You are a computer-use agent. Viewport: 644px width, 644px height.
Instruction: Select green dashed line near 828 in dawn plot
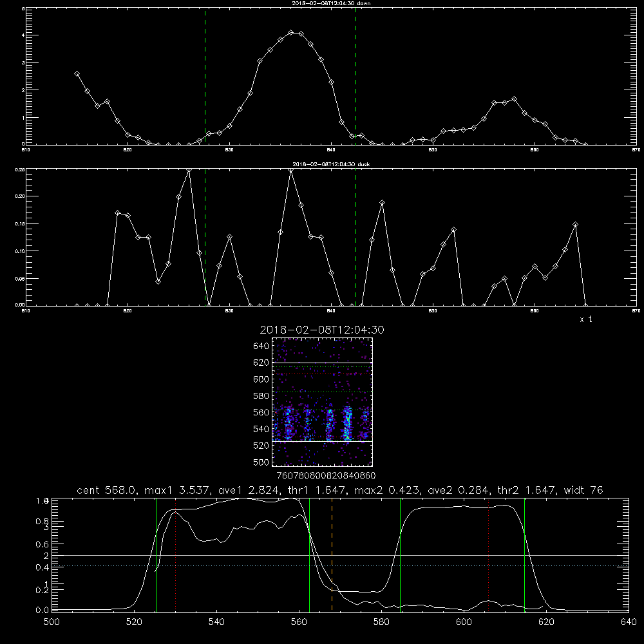click(205, 77)
